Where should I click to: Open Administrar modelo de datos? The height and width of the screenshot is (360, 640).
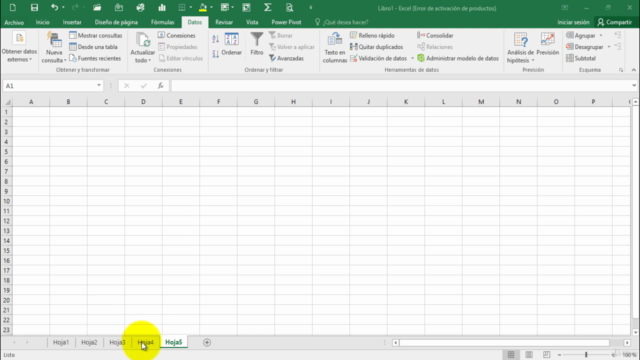(458, 58)
